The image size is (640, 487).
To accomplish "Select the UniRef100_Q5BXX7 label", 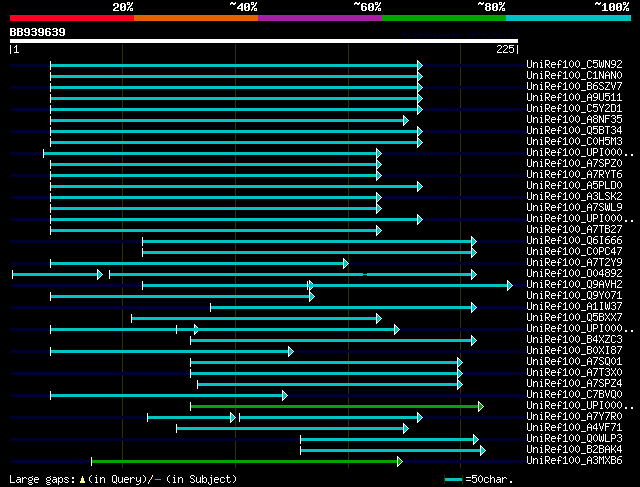I will click(x=574, y=318).
